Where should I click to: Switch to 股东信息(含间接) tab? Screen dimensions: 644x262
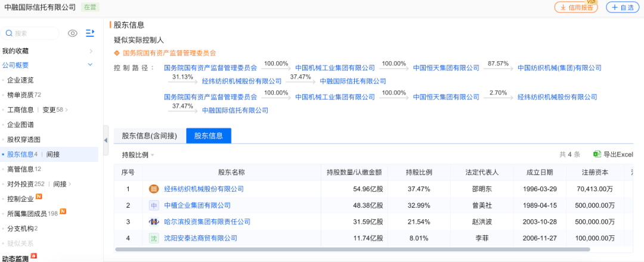tap(150, 136)
